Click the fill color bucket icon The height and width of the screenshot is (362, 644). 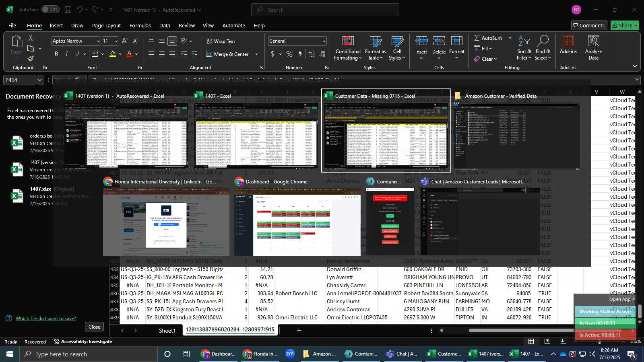[x=113, y=54]
